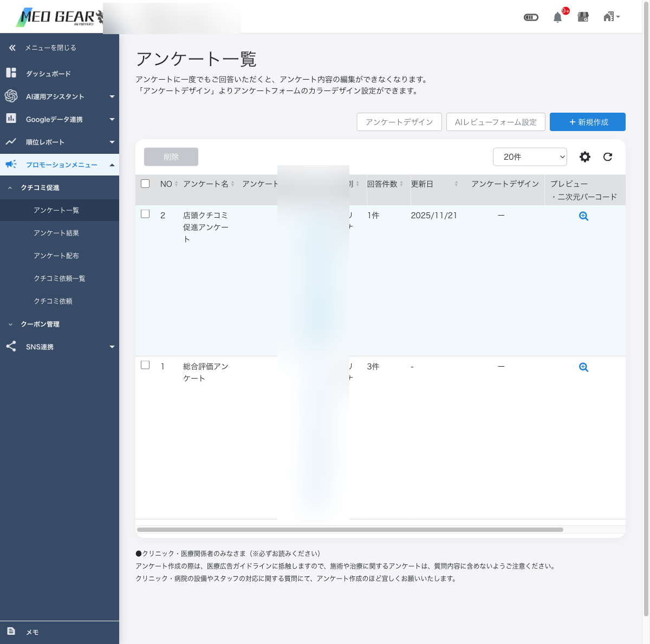This screenshot has height=644, width=650.
Task: Expand クーポン管理 chevron
Action: [10, 324]
